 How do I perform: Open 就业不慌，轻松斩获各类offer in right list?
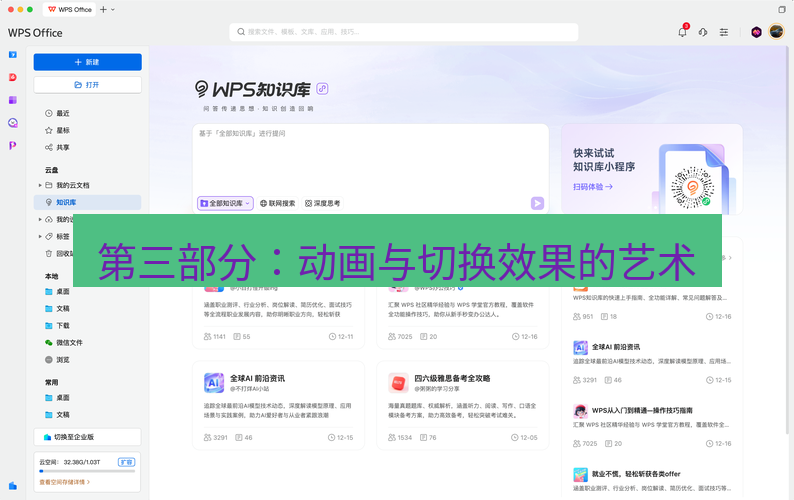636,474
